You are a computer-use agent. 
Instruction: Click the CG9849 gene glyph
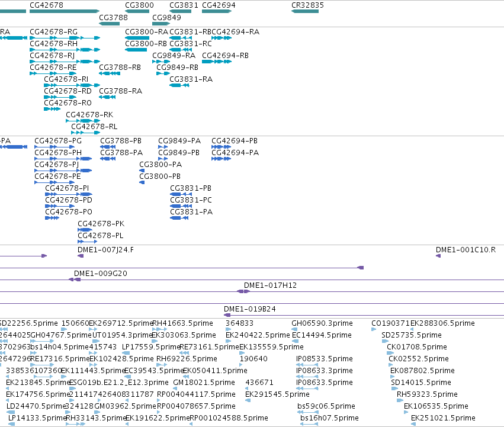161,24
